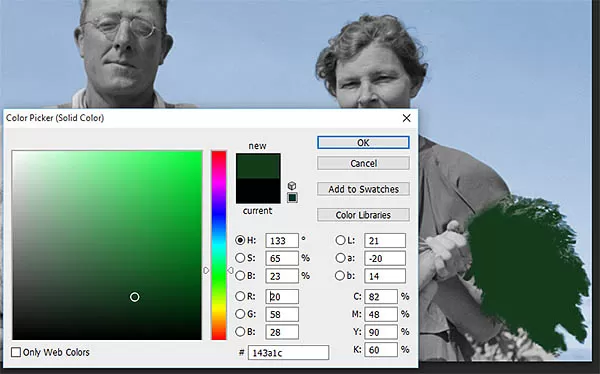Click the hue value field 133
The width and height of the screenshot is (600, 374).
pyautogui.click(x=282, y=240)
